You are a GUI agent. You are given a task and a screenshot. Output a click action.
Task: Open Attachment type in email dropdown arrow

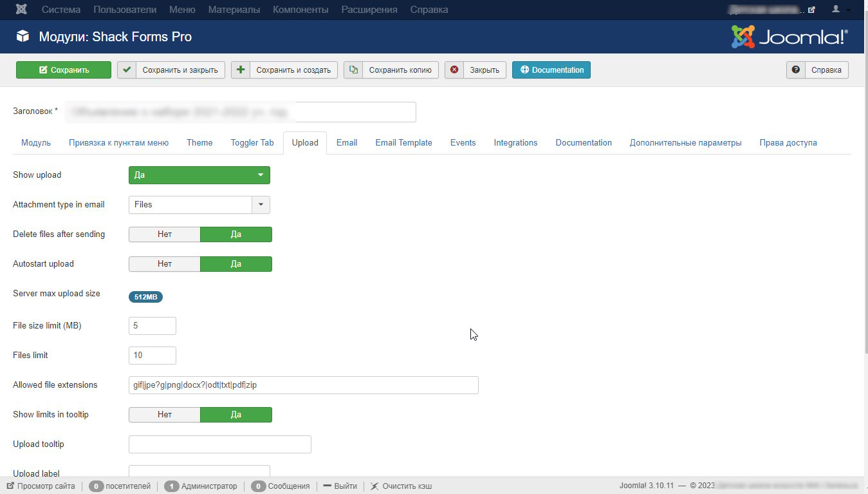click(x=261, y=205)
